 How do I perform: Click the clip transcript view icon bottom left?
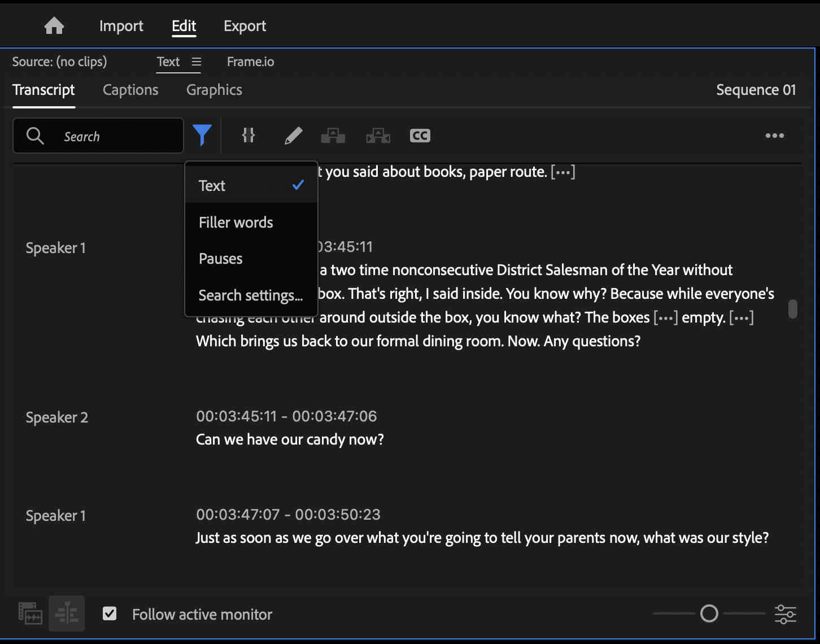click(29, 613)
